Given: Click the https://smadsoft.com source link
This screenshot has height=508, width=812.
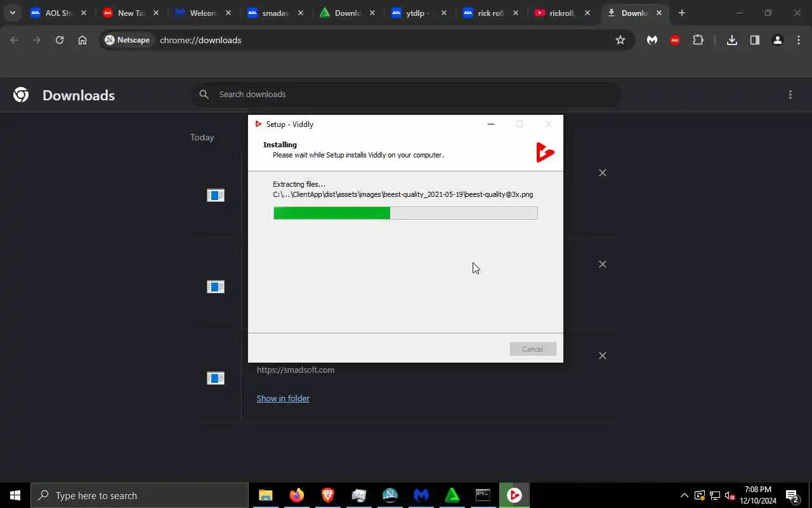Looking at the screenshot, I should pos(296,370).
